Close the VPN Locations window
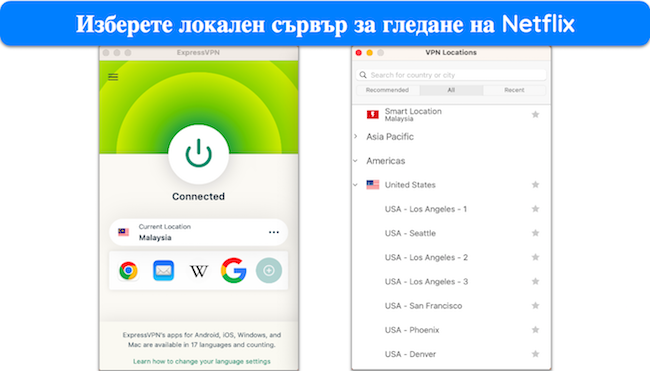The height and width of the screenshot is (371, 650). click(359, 53)
